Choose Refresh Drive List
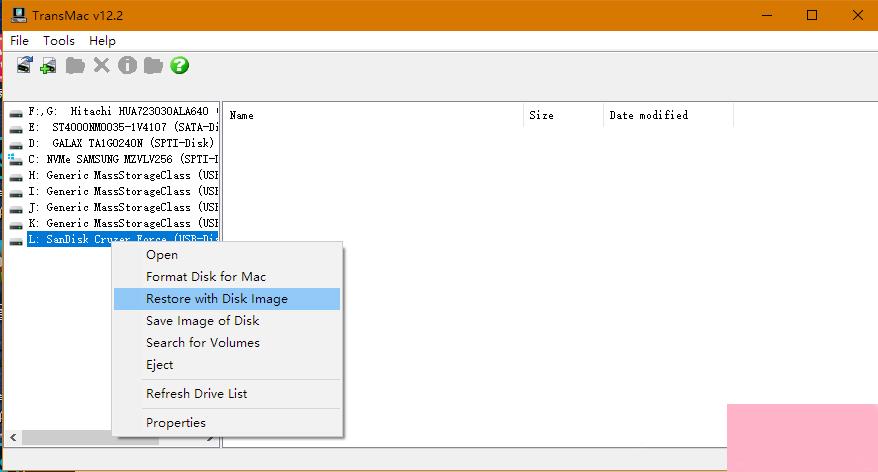Image resolution: width=878 pixels, height=472 pixels. pos(227,394)
